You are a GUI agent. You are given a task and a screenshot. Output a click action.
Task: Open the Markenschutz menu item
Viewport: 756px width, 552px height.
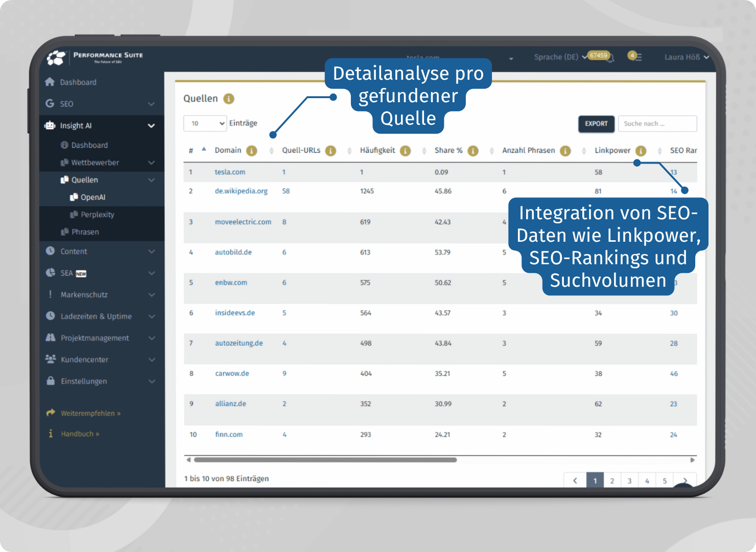tap(84, 295)
